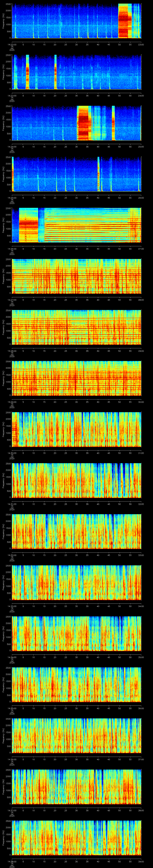
Task: Click the 14:32:00 start time label
Action: coord(12,555)
